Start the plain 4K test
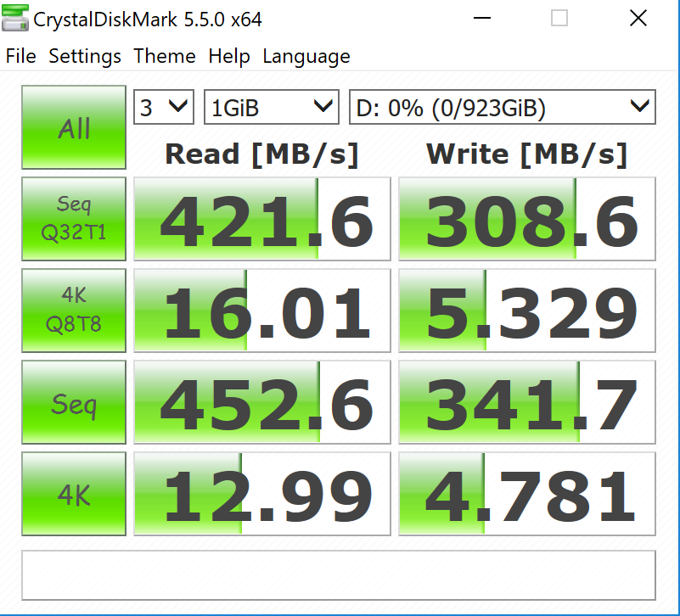 [74, 494]
